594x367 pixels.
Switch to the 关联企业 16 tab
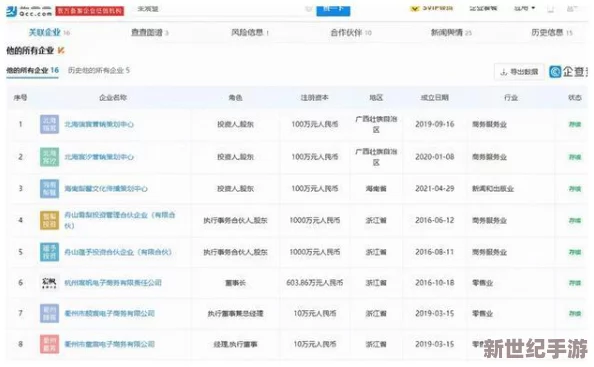point(50,33)
